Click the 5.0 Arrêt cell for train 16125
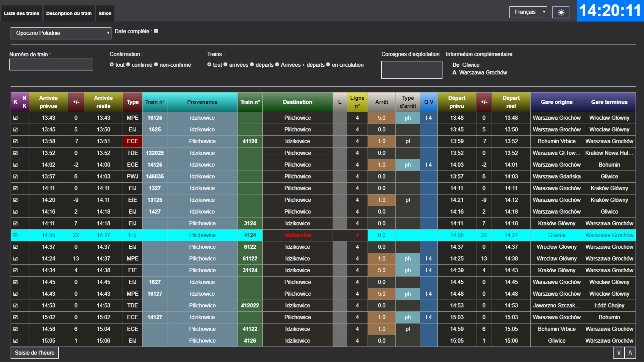644x362 pixels. coord(382,118)
